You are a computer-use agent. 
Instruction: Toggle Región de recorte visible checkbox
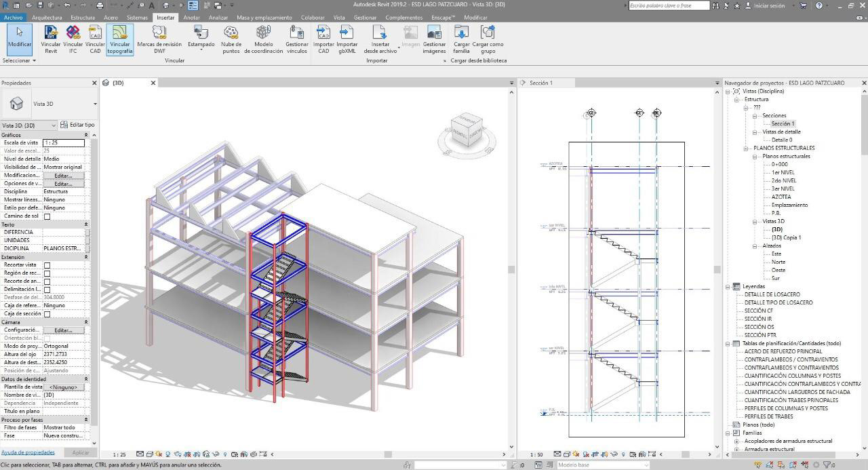pyautogui.click(x=47, y=273)
